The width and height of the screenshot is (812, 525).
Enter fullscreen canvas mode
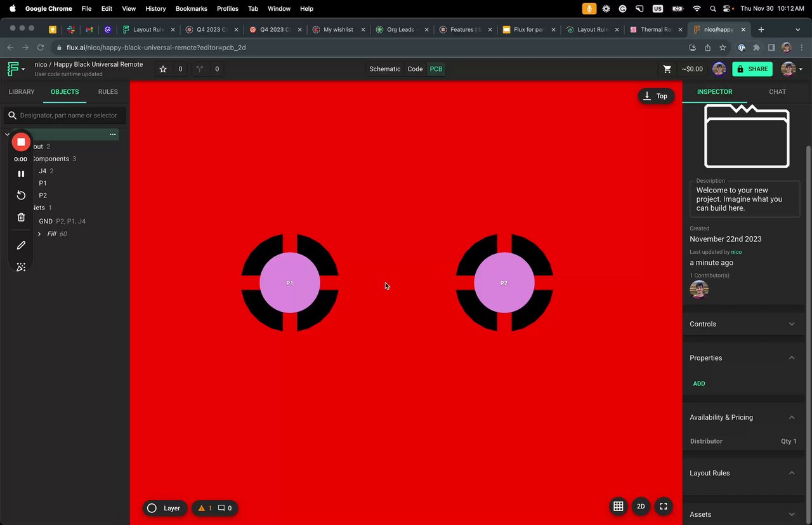coord(663,506)
